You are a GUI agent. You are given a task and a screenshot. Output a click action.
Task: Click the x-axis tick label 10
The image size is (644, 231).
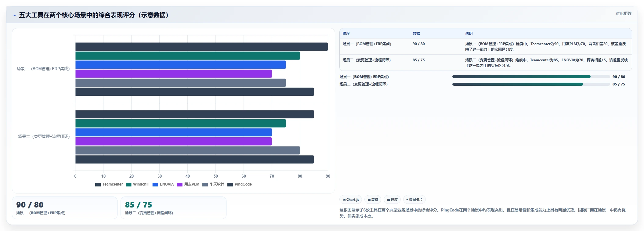(x=103, y=176)
